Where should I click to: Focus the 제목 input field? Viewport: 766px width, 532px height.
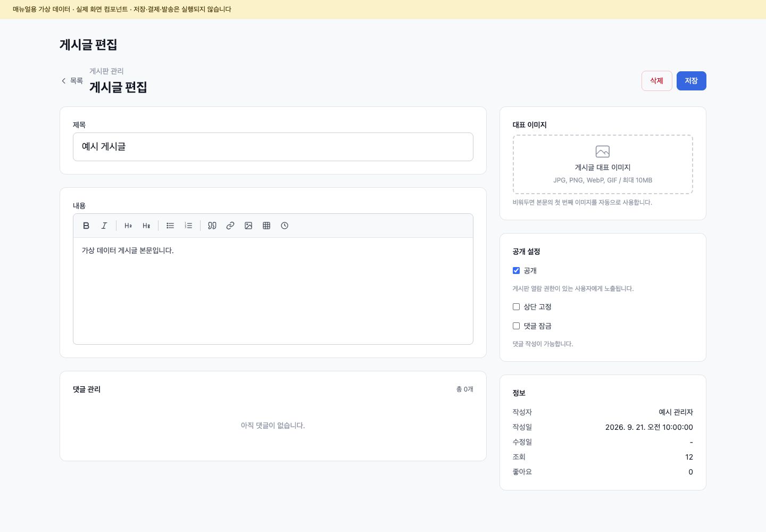[273, 147]
